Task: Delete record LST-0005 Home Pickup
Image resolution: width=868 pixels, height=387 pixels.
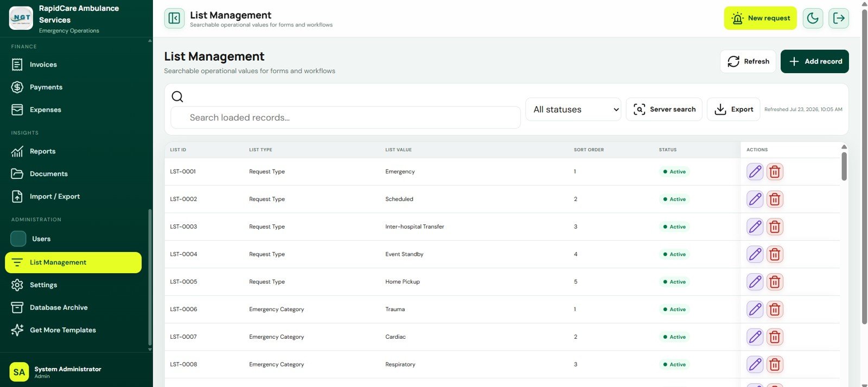Action: click(x=775, y=282)
